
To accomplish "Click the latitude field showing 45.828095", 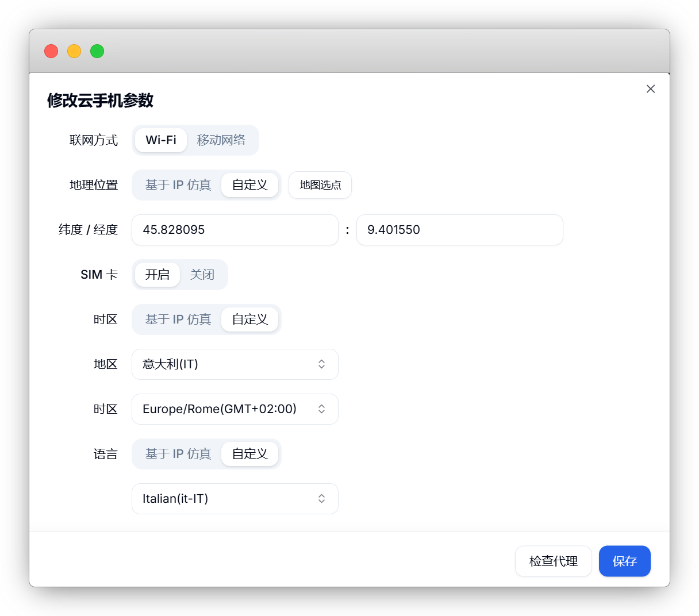I will click(235, 230).
